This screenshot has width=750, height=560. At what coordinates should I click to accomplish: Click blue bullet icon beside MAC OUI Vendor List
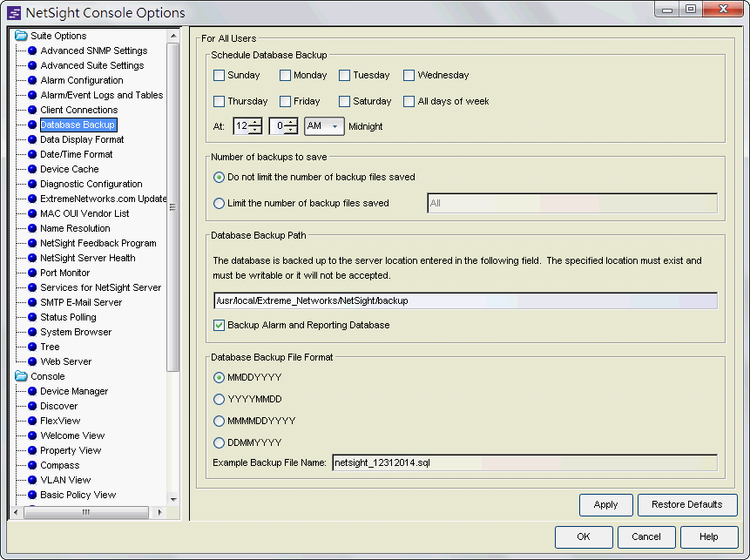[32, 213]
